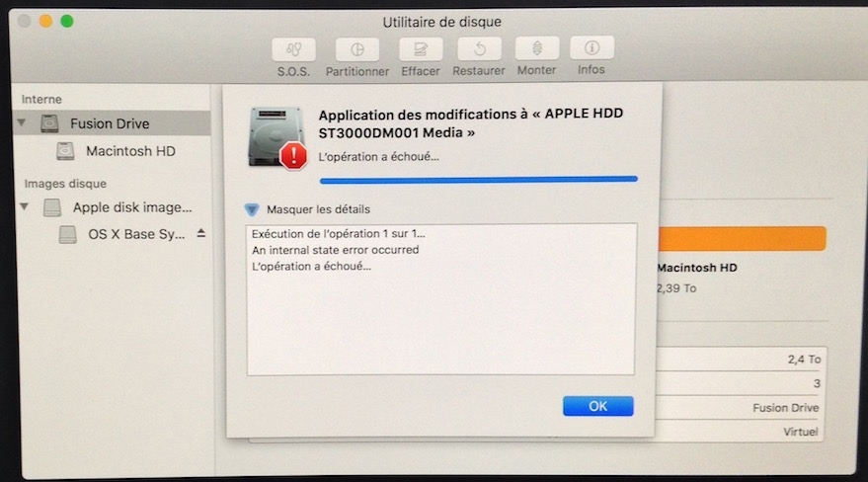Click 'L'opération a échoué...' status under the title

pos(378,157)
